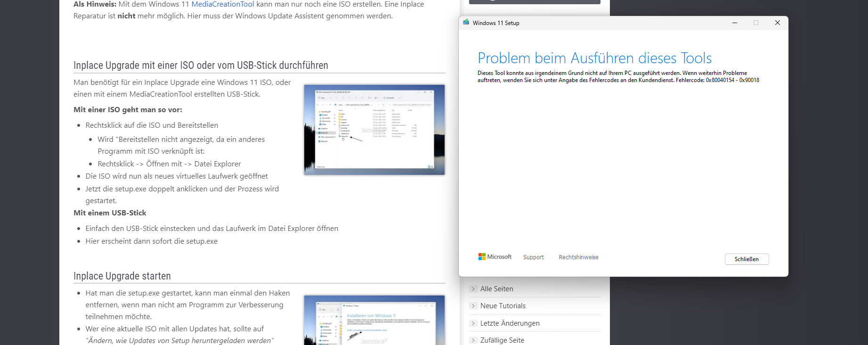Open Letzte Änderungen in the sidebar
Viewport: 868px width, 345px height.
[510, 323]
